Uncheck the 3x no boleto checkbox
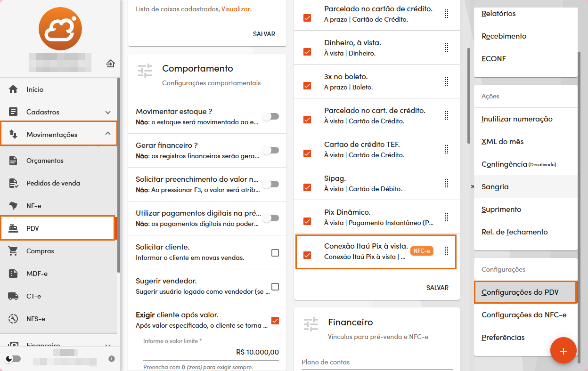 click(x=307, y=86)
